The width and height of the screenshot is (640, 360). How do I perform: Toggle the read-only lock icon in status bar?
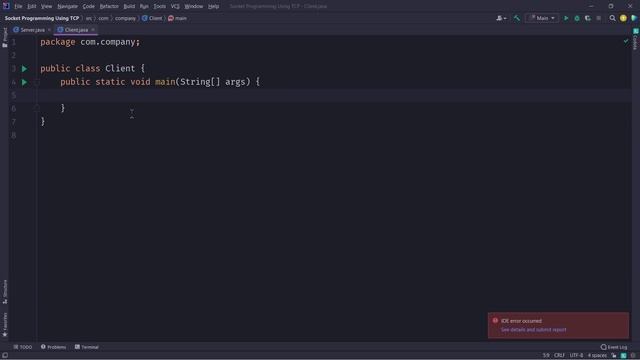[x=614, y=356]
